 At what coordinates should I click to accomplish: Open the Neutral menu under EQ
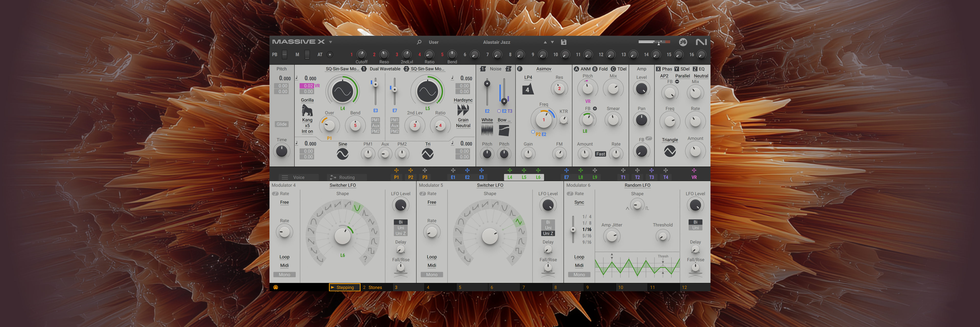pyautogui.click(x=701, y=76)
